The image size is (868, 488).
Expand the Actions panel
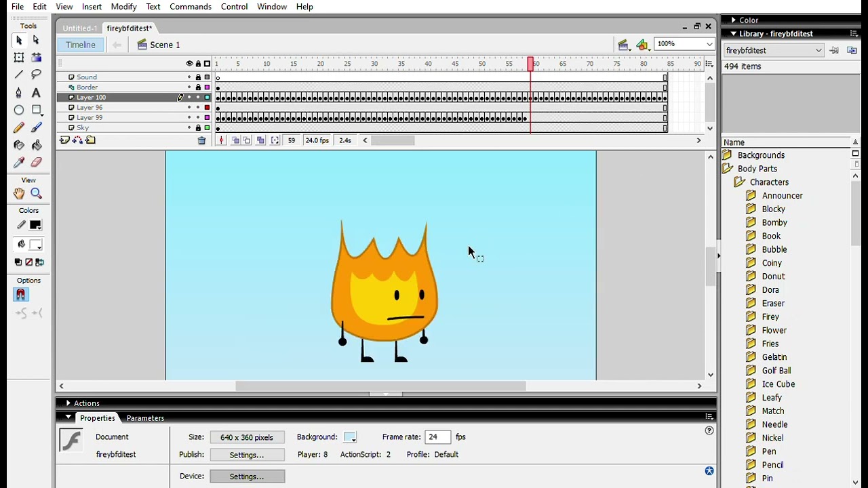(x=68, y=403)
